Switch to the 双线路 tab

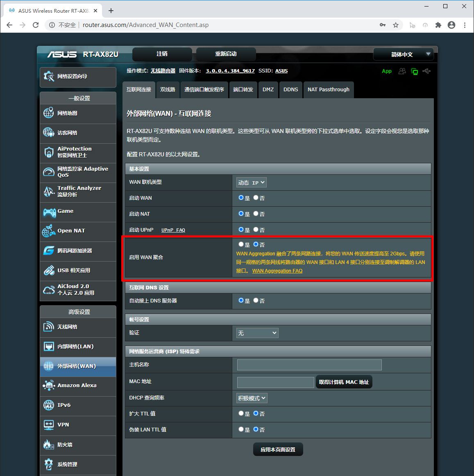point(168,90)
